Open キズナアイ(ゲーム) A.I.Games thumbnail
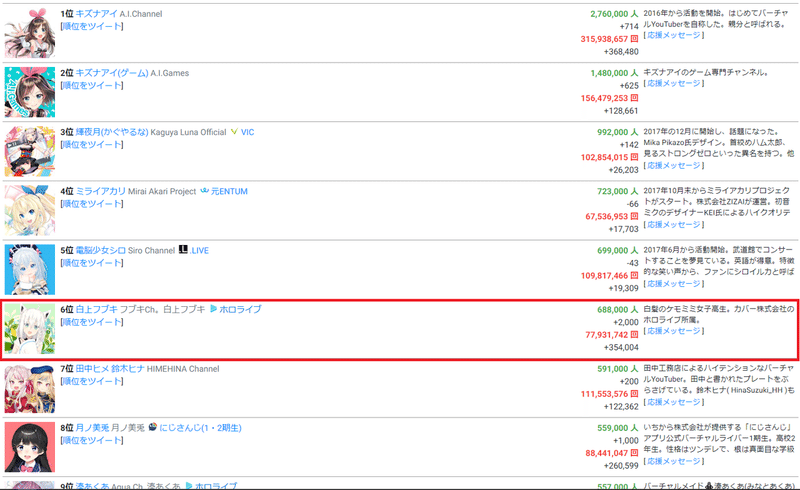This screenshot has width=800, height=490. pyautogui.click(x=30, y=92)
